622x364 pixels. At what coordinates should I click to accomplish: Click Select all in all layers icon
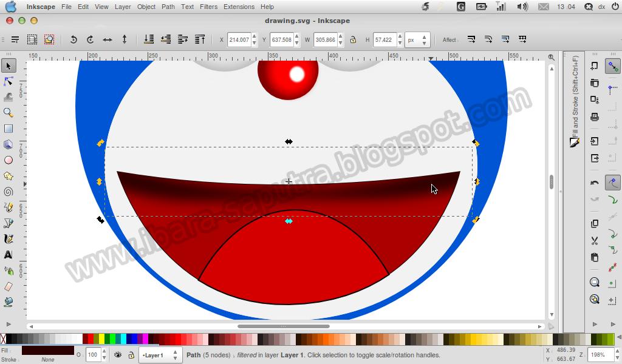click(x=32, y=39)
